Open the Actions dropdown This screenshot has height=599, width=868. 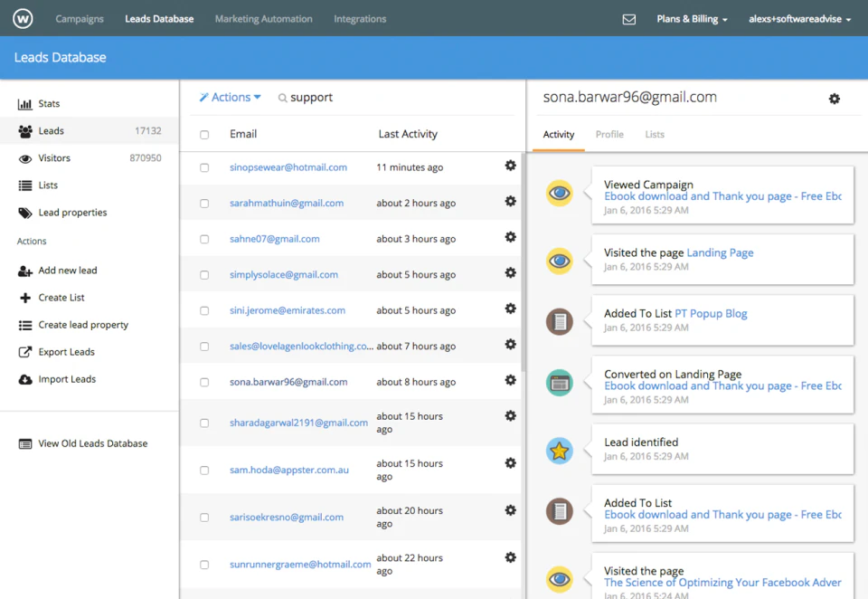229,97
